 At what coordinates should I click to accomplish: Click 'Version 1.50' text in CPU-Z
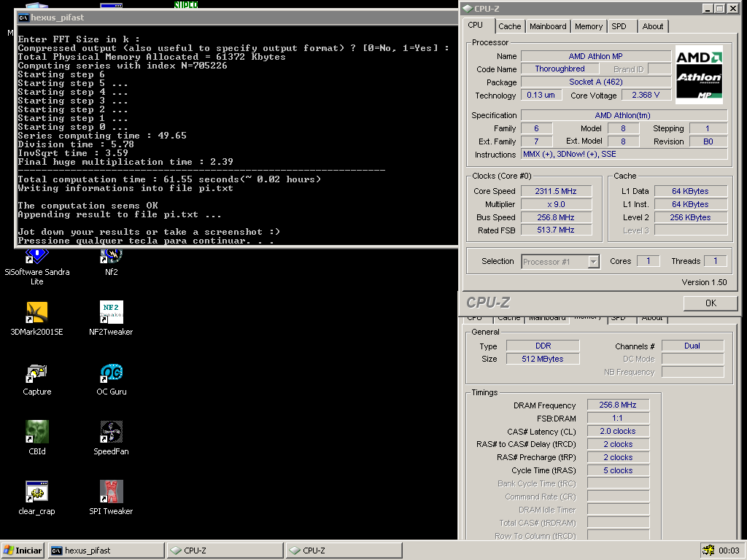[x=704, y=282]
